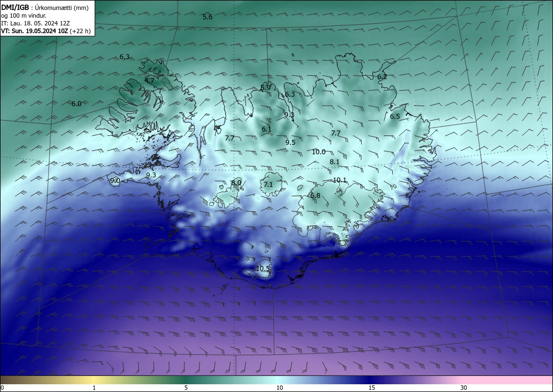
Task: Select the 'IT: Lau. 18. 05. 2024 12Z' line
Action: click(x=35, y=23)
